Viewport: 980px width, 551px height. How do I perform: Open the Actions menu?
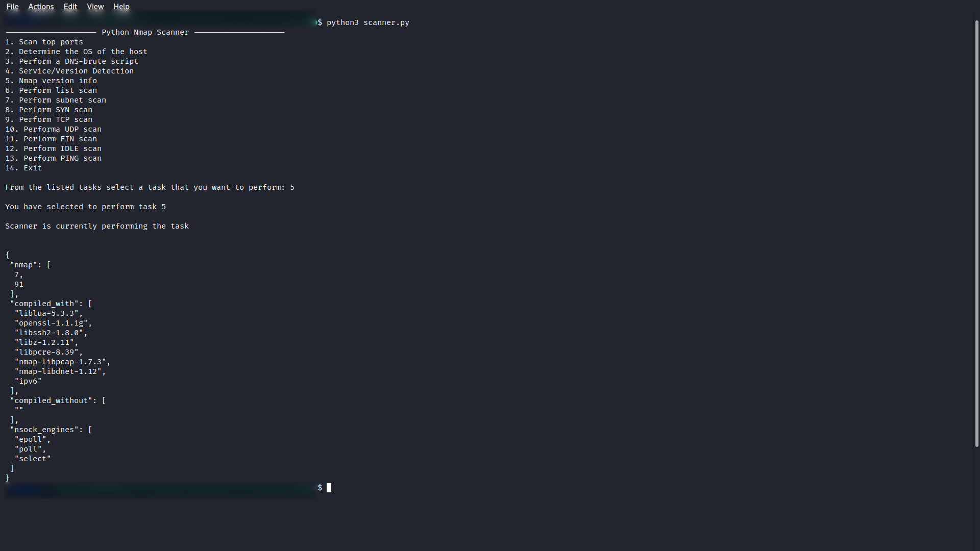point(41,7)
